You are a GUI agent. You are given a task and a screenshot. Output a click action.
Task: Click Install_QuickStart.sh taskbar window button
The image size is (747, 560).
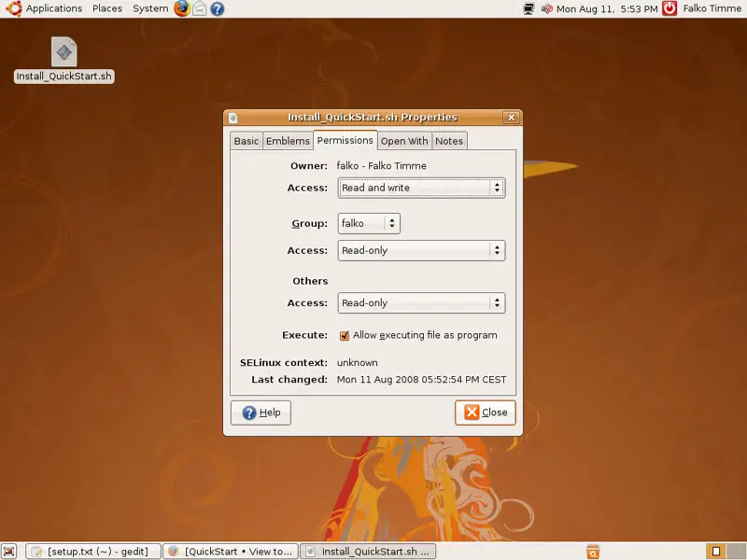click(368, 552)
